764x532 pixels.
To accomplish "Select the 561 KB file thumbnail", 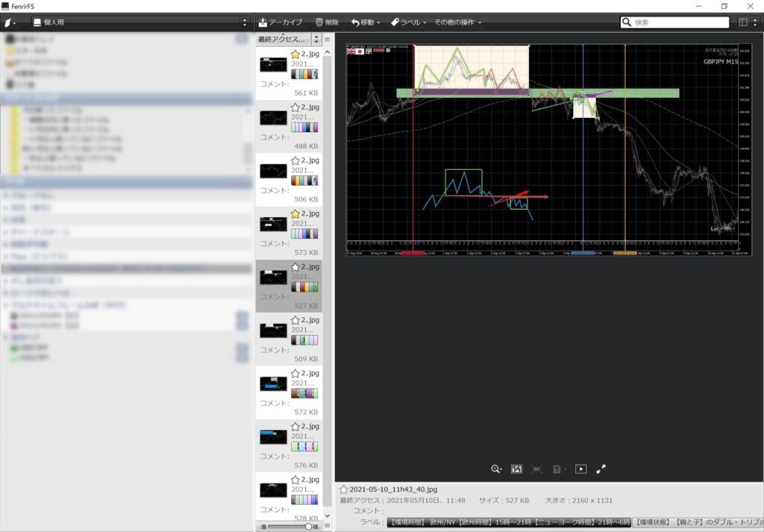I will click(x=273, y=64).
